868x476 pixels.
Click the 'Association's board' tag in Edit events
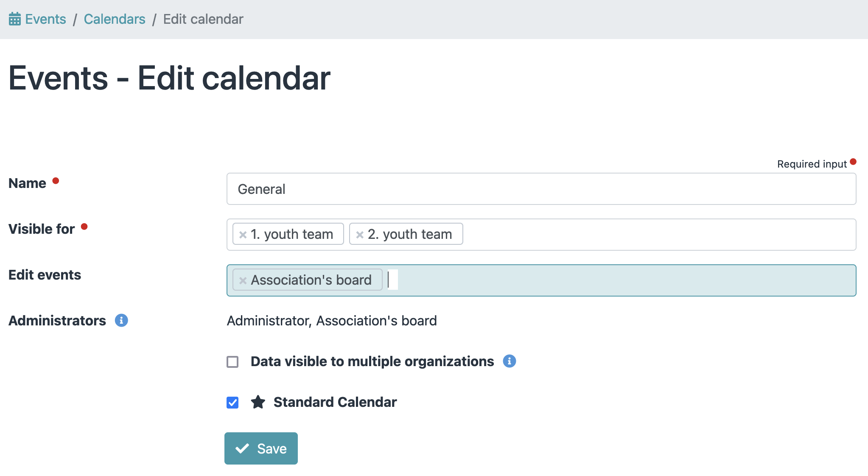311,280
